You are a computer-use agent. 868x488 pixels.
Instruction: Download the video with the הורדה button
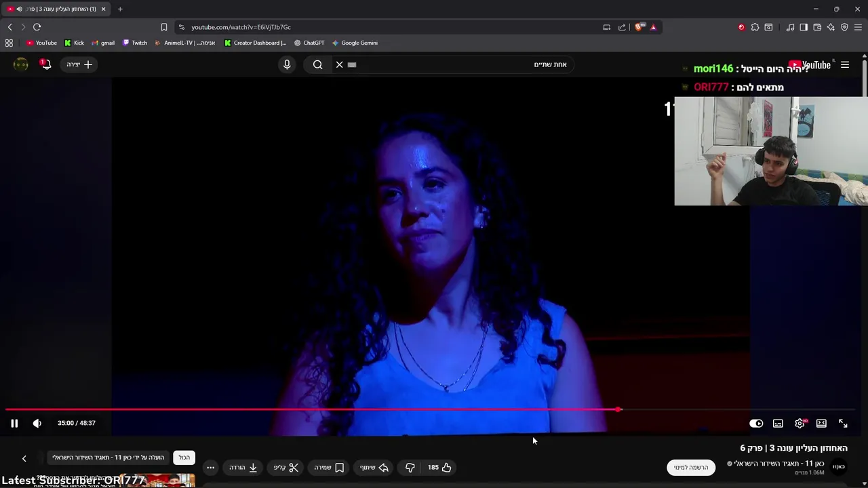(243, 467)
